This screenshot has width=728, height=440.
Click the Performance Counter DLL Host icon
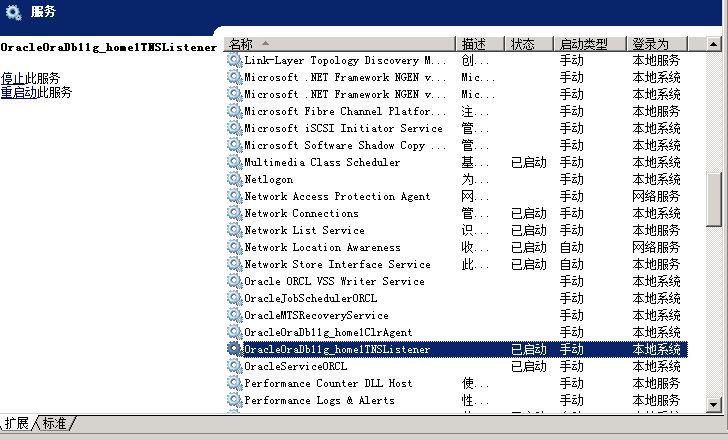tap(235, 383)
